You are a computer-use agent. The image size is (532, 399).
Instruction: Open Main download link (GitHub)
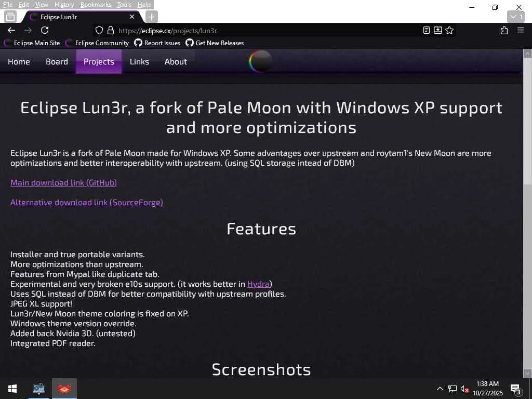tap(63, 182)
